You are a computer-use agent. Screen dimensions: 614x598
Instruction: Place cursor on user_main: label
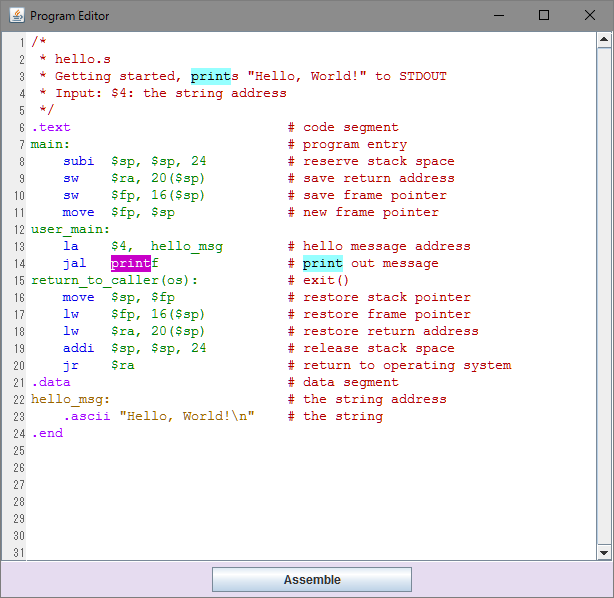70,230
